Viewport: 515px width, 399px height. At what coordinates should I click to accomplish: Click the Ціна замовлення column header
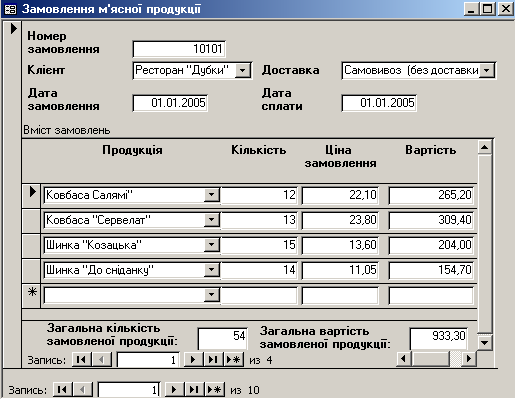pos(340,157)
